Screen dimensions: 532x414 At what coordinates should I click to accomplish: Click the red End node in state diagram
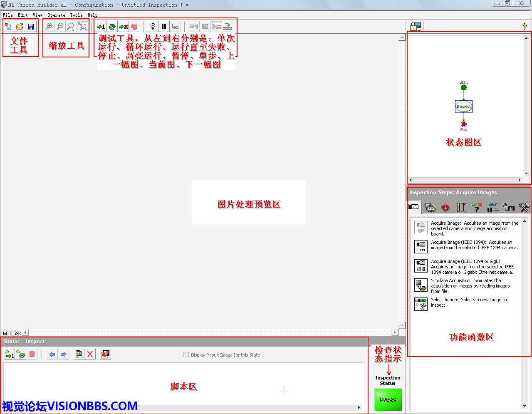point(464,124)
